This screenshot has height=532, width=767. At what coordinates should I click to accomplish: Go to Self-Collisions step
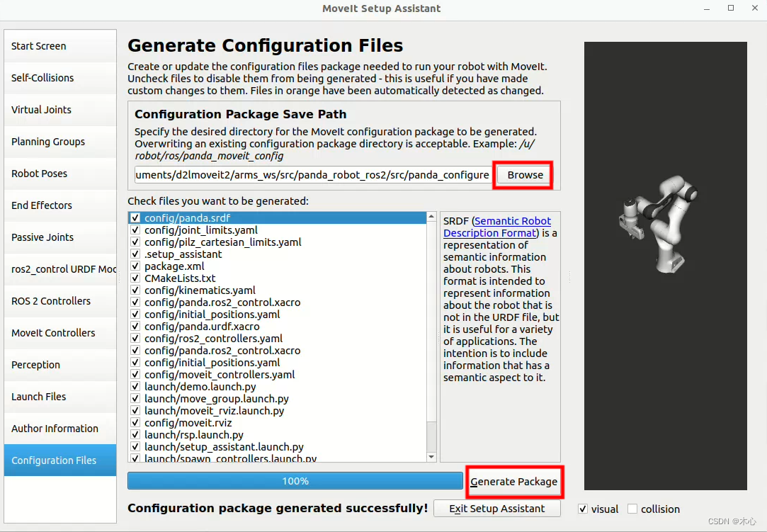(x=60, y=78)
